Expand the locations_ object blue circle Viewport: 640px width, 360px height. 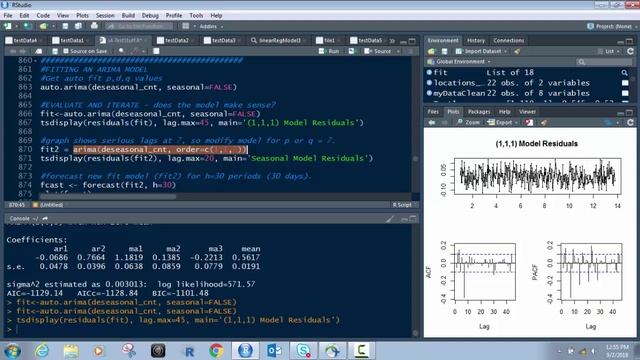[429, 82]
